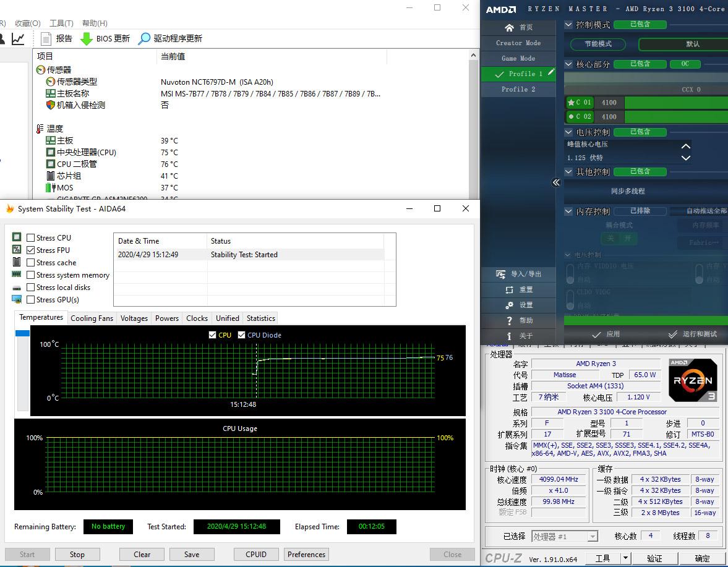The width and height of the screenshot is (728, 567).
Task: Collapse the 控制模式 section chevron
Action: pyautogui.click(x=568, y=24)
